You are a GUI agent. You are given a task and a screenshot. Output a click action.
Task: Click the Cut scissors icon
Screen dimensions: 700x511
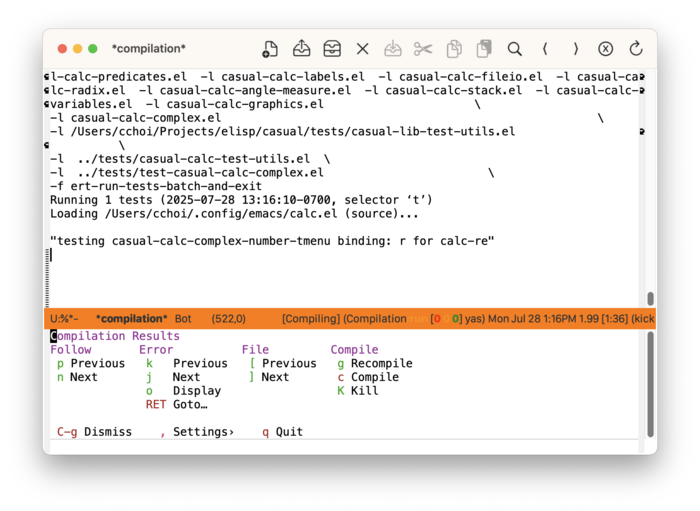coord(423,49)
